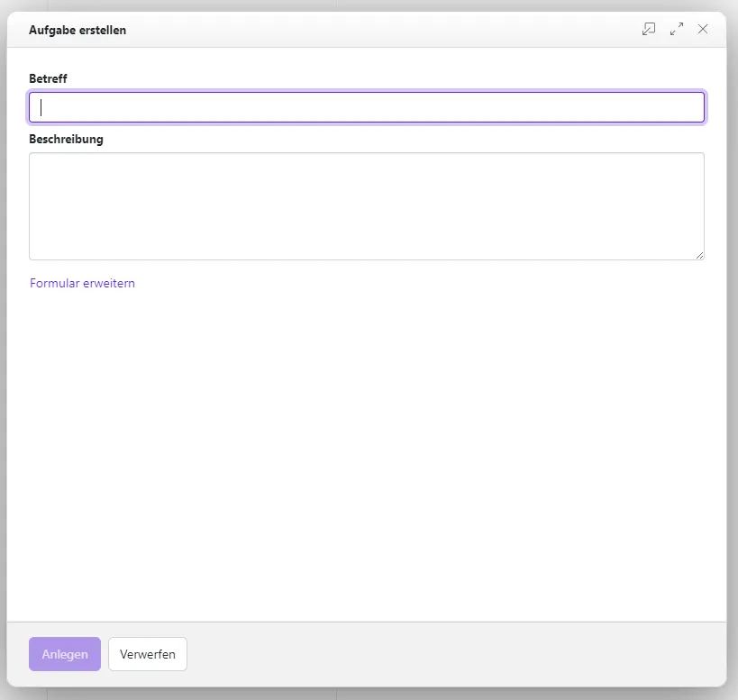Click the Betreff field label

[48, 78]
